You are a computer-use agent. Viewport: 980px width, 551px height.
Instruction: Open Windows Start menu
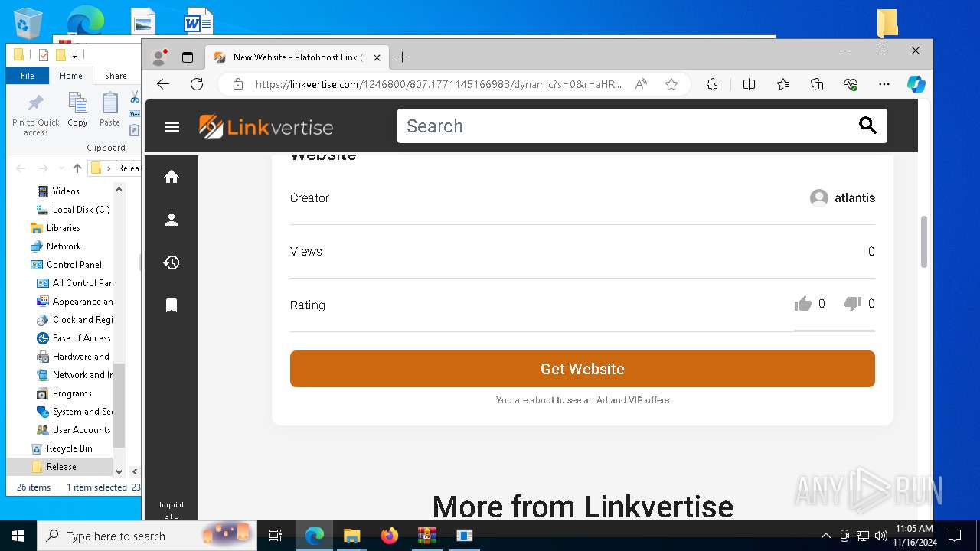tap(18, 536)
